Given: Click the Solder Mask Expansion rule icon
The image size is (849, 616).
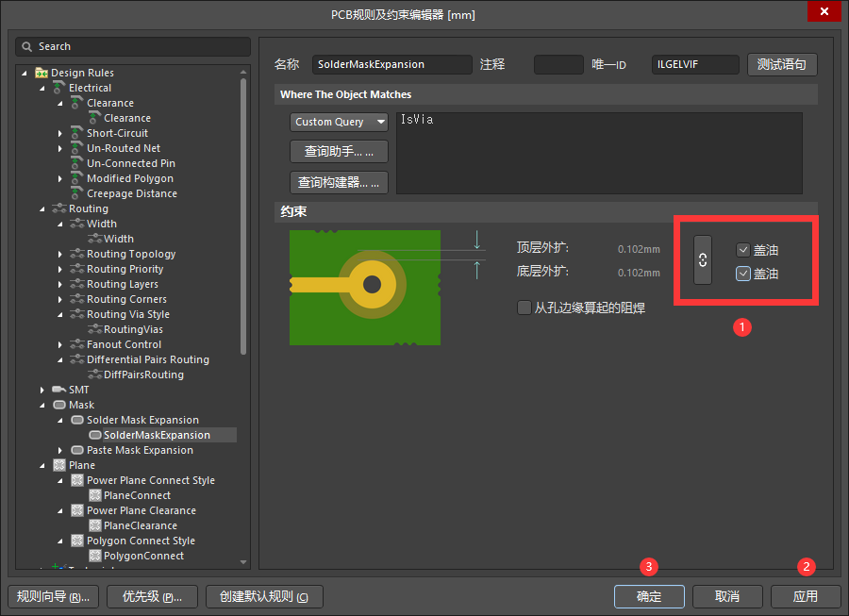Looking at the screenshot, I should (x=77, y=420).
